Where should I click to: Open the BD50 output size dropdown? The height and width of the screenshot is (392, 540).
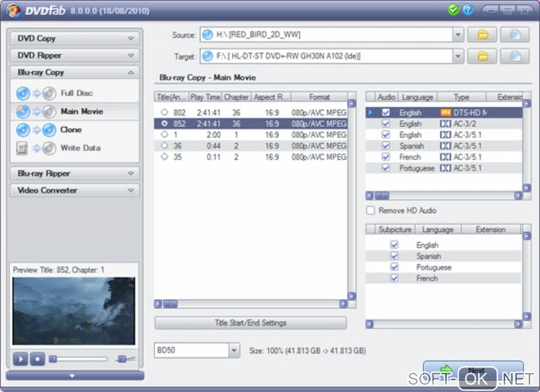234,350
